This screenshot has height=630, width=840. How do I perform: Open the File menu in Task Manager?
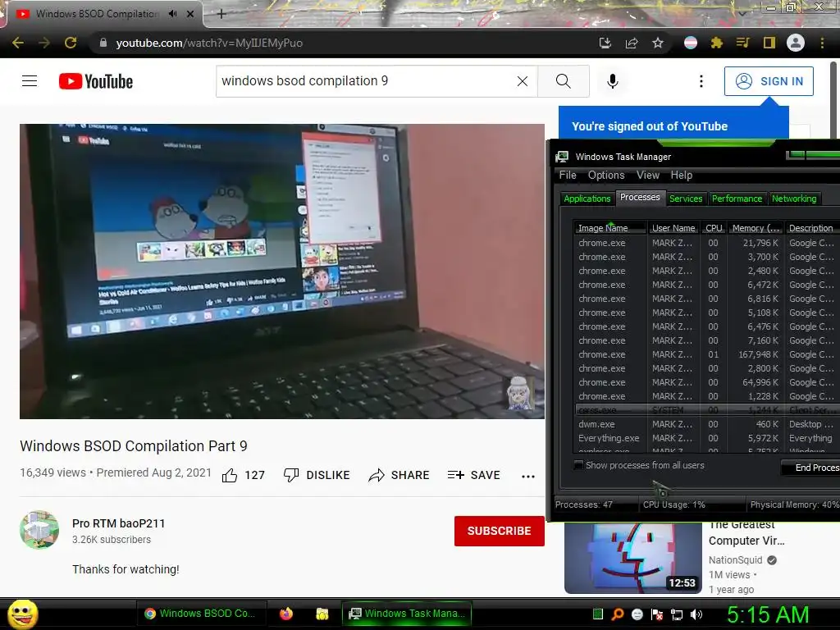[x=568, y=176]
